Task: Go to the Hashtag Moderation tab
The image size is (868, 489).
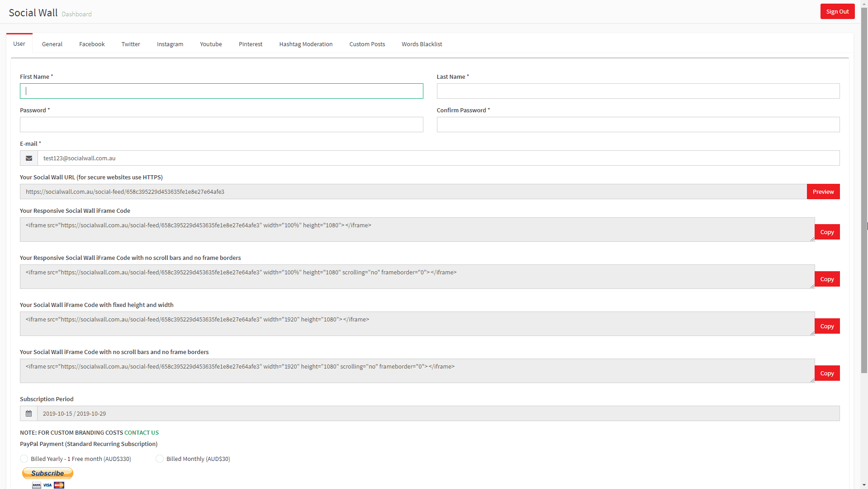Action: click(x=306, y=44)
